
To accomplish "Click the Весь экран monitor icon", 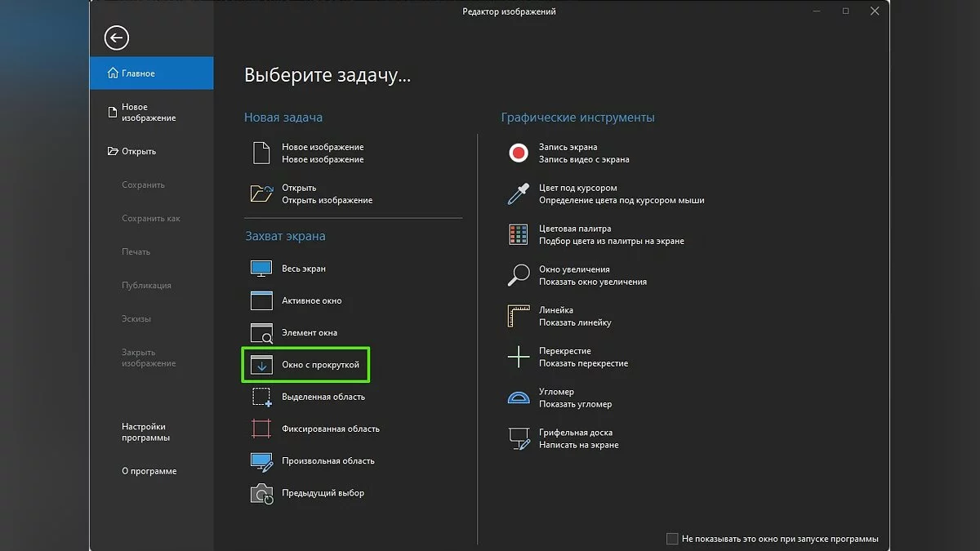I will coord(261,269).
